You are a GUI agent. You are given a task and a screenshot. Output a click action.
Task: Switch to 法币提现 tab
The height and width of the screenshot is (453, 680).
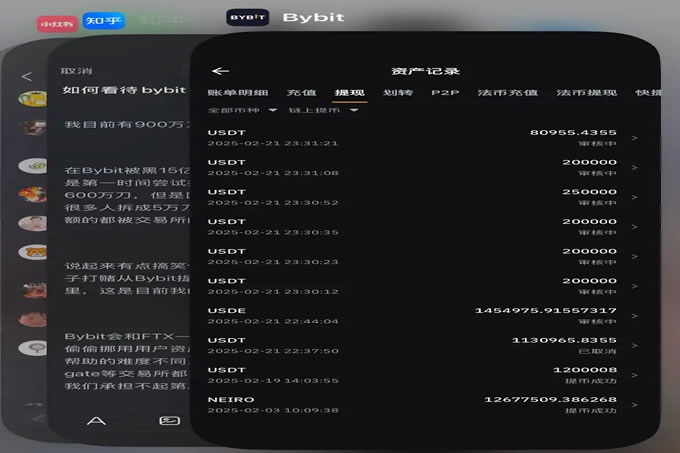coord(587,92)
